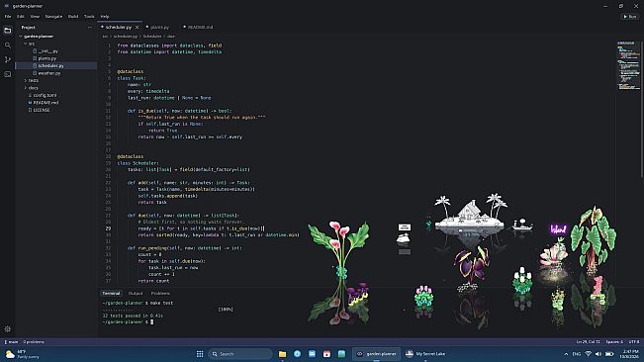
Task: Switch to the Problems panel tab
Action: pos(160,294)
